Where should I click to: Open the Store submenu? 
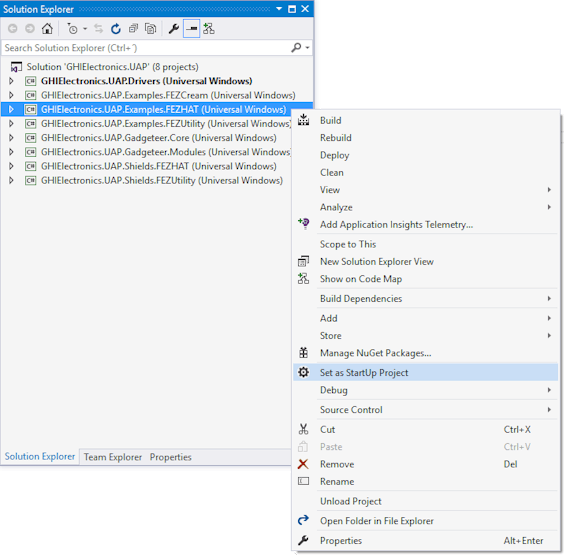click(x=426, y=336)
